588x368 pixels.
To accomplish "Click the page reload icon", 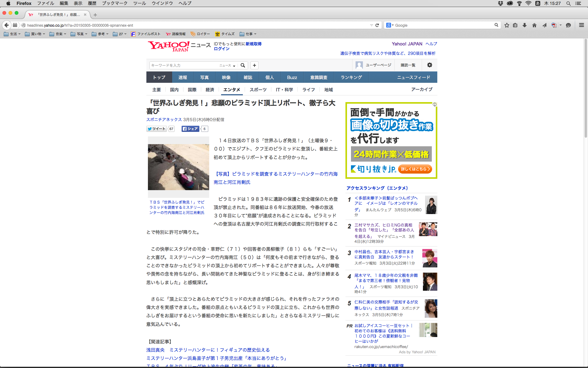I will tap(377, 25).
